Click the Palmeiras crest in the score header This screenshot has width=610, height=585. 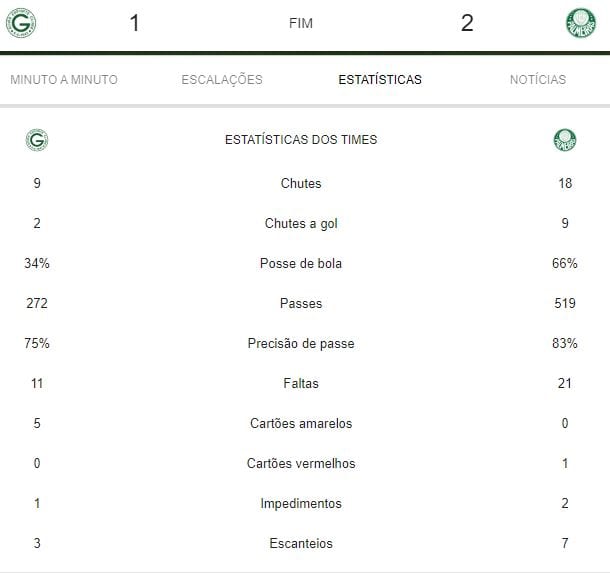[579, 22]
